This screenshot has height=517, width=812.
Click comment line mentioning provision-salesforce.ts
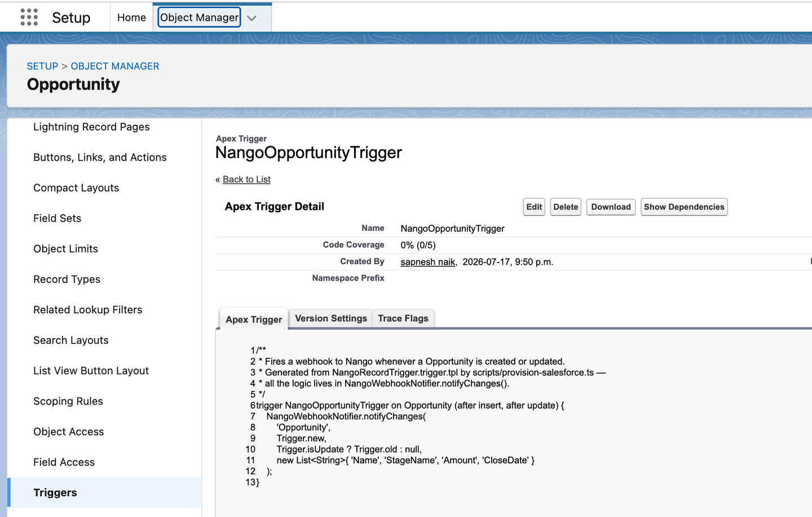[432, 373]
